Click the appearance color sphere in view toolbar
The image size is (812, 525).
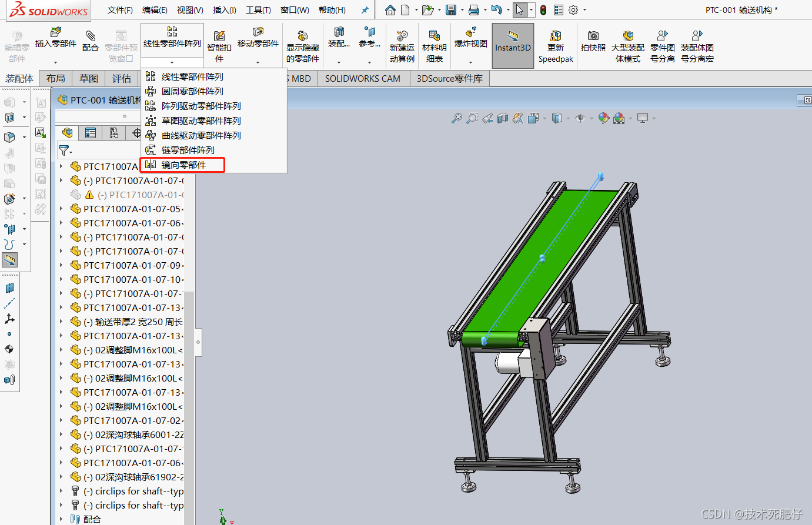(603, 118)
